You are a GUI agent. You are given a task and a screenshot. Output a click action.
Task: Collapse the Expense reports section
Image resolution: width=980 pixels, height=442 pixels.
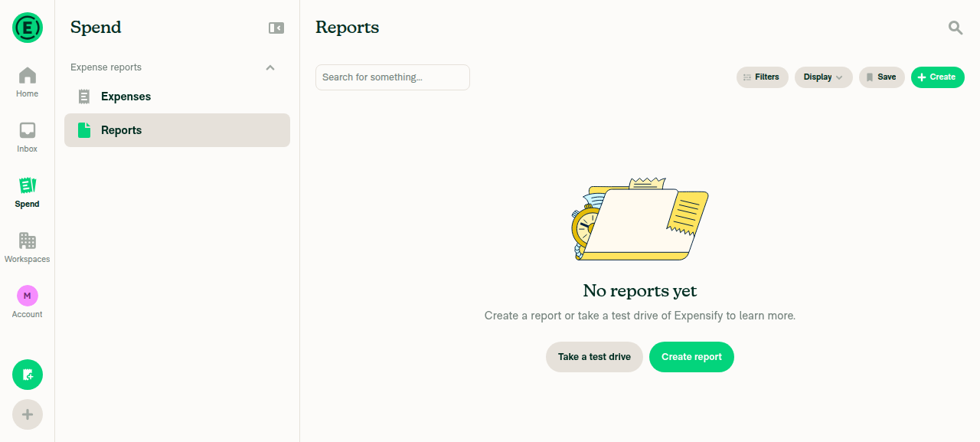pos(270,67)
